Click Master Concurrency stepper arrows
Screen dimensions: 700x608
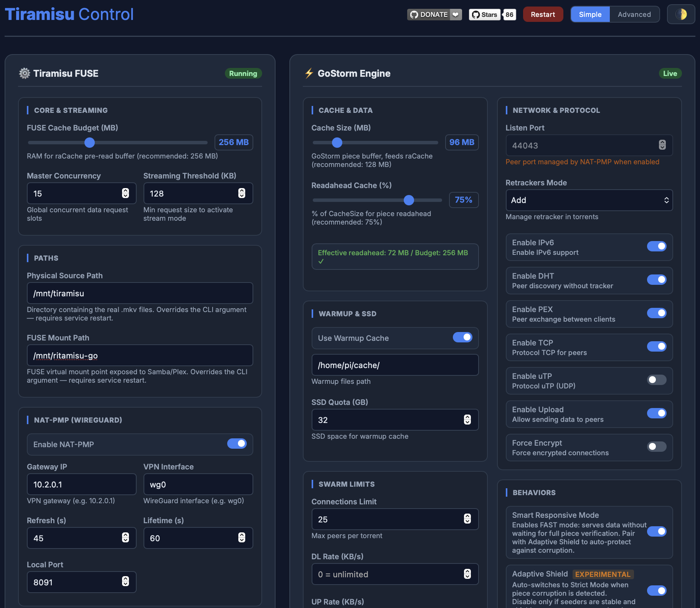[x=125, y=193]
